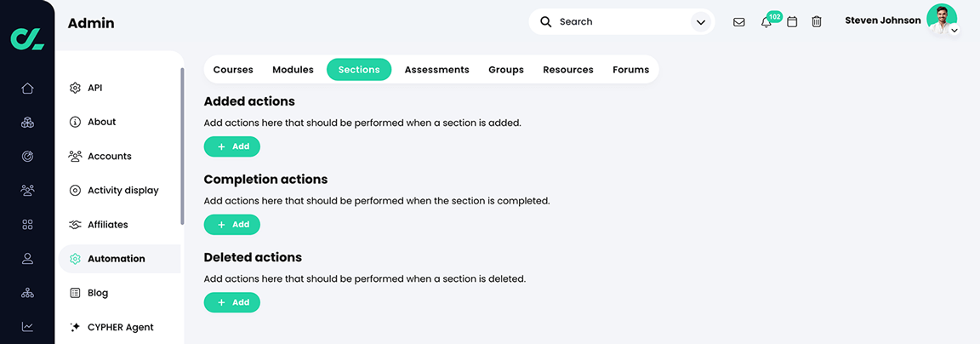Switch to the Modules tab
The width and height of the screenshot is (980, 344).
[293, 70]
